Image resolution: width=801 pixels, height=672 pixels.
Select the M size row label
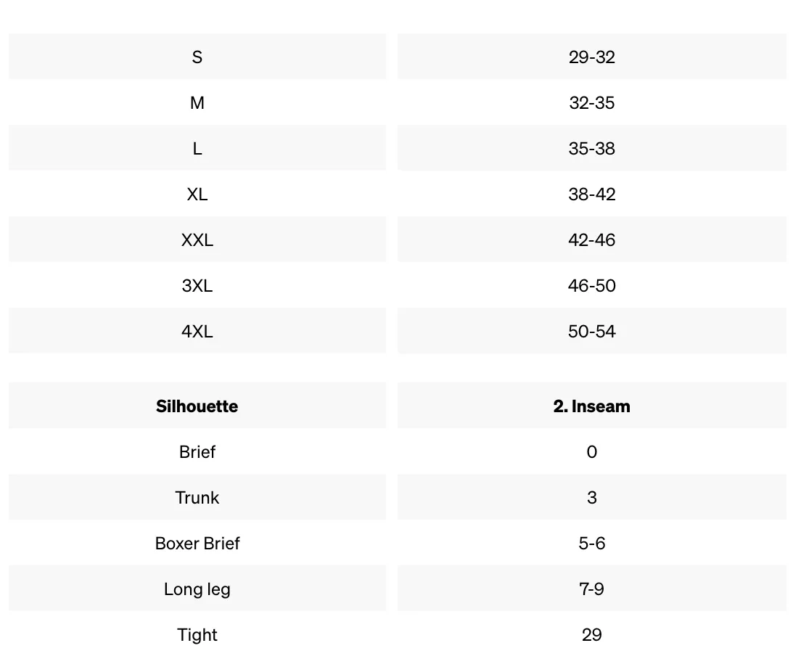(x=197, y=103)
